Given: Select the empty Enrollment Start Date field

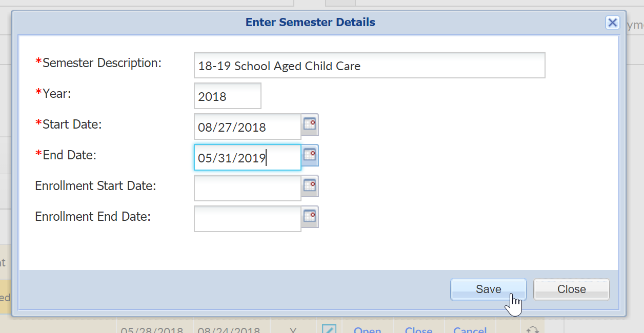Looking at the screenshot, I should point(247,189).
